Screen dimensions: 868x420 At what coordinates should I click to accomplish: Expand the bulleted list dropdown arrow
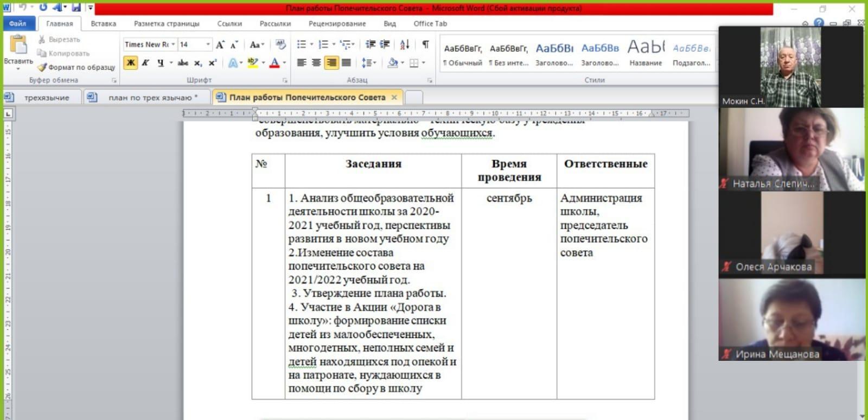click(x=311, y=44)
